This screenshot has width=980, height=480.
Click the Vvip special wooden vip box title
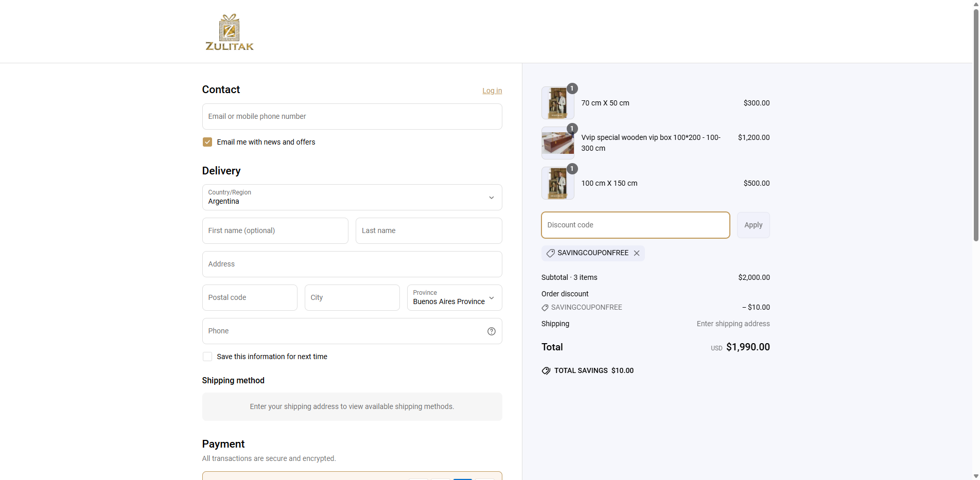coord(651,143)
